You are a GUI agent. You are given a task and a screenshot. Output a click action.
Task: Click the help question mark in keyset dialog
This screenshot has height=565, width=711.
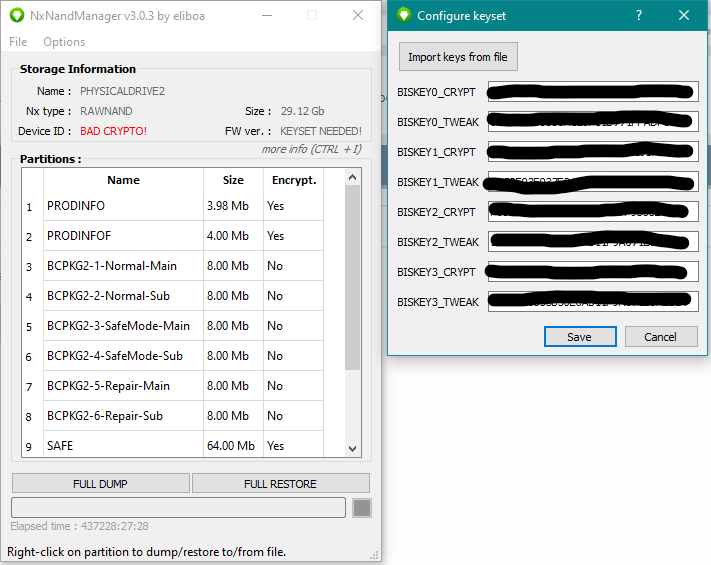tap(638, 15)
